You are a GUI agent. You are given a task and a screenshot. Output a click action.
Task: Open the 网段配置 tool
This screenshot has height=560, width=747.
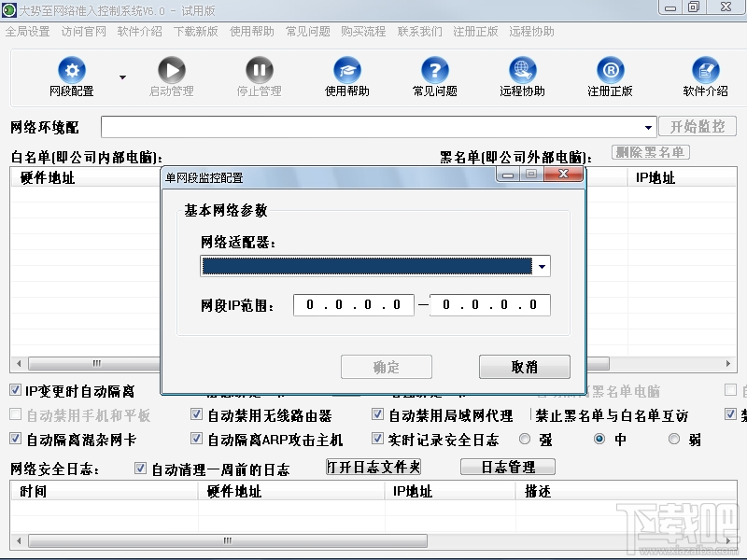tap(72, 75)
